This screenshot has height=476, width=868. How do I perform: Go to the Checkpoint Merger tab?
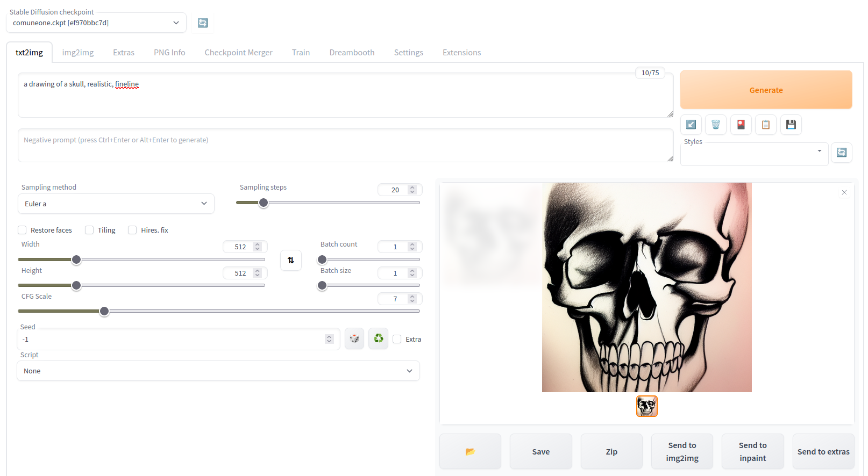[238, 53]
